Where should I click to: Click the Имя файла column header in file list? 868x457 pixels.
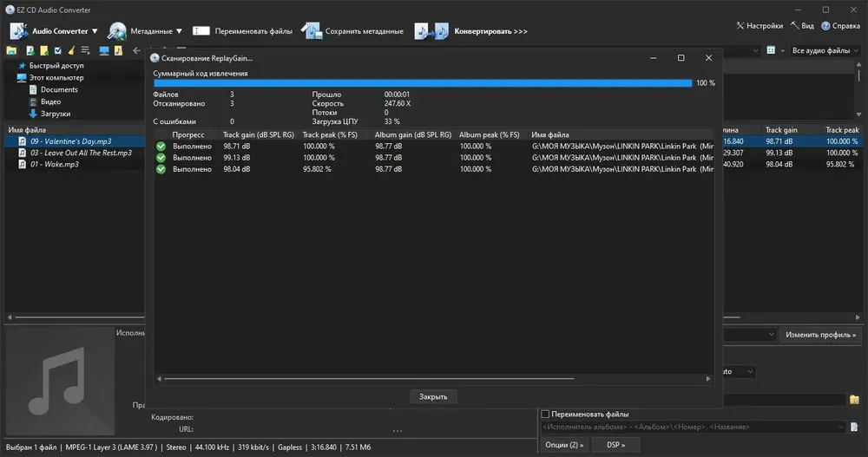[x=27, y=130]
